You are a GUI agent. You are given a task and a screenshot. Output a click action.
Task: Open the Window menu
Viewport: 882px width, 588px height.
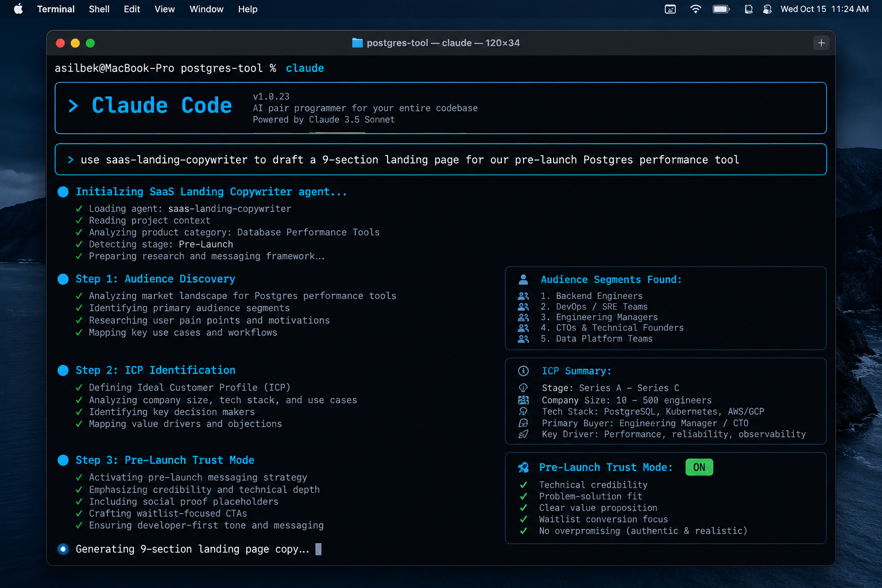[206, 9]
